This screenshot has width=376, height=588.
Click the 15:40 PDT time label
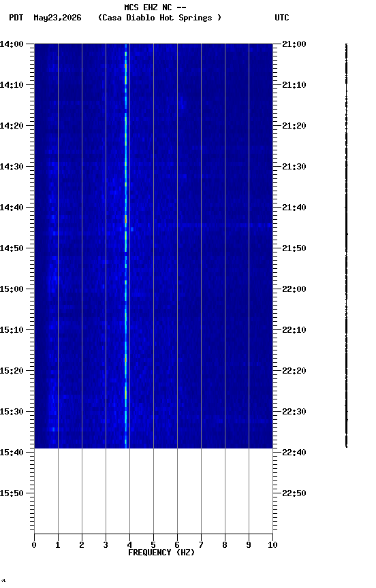point(12,453)
